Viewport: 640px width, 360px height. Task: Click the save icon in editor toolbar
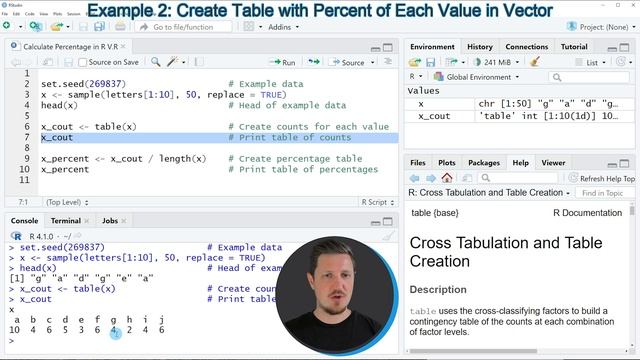(x=68, y=62)
